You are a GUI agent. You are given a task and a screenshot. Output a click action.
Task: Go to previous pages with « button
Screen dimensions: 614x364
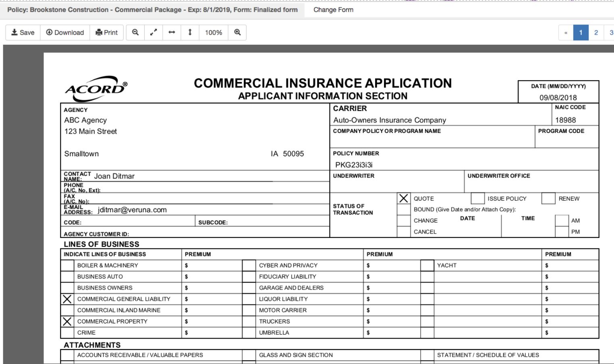point(566,33)
